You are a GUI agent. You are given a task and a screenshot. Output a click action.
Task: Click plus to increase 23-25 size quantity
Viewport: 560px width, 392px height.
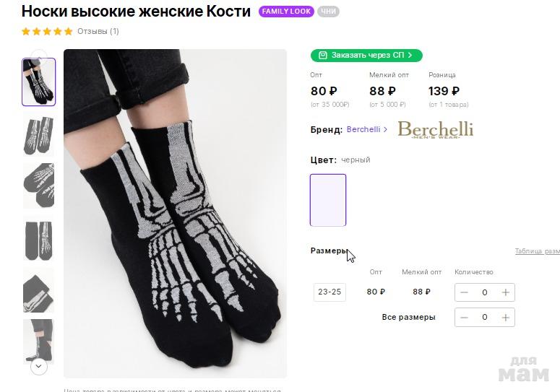tap(506, 292)
